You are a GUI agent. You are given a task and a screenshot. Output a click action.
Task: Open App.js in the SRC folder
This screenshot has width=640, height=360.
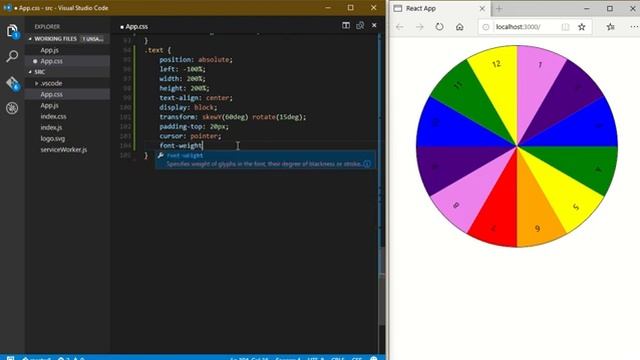pyautogui.click(x=49, y=105)
